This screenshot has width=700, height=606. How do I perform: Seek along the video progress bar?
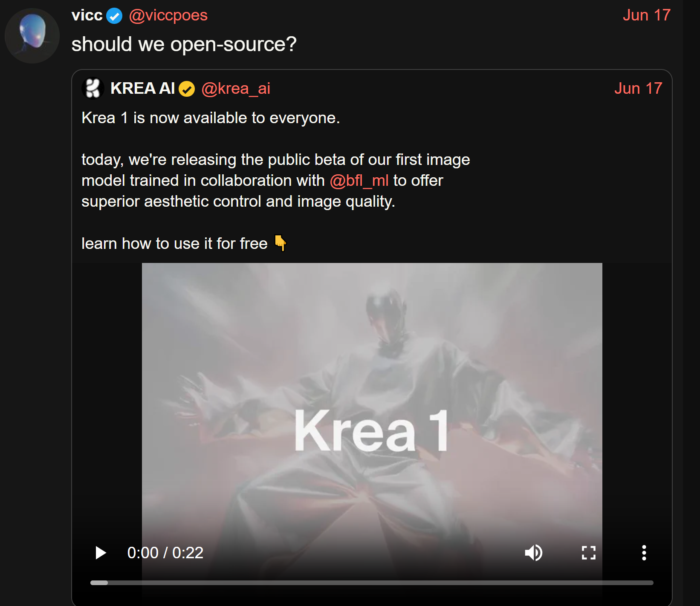pyautogui.click(x=372, y=583)
